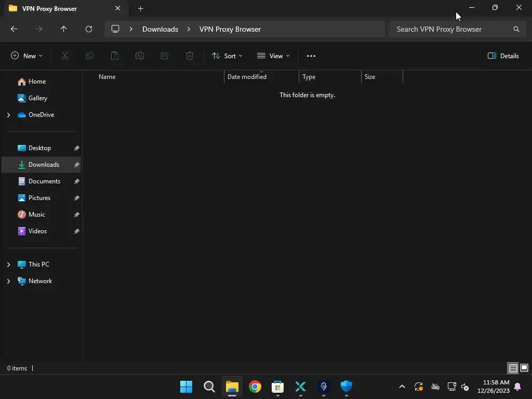Select VPN Proxy Browser breadcrumb segment
The height and width of the screenshot is (399, 532).
230,29
